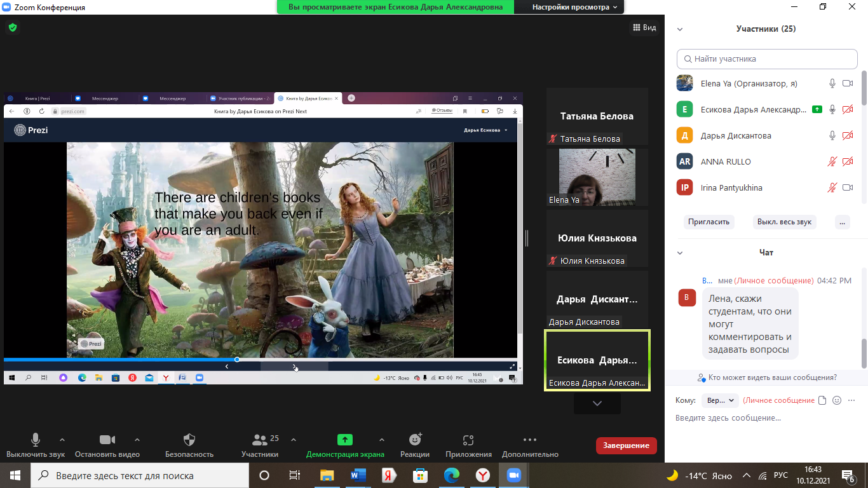Open the Вид layout grid button
868x488 pixels.
click(x=644, y=27)
